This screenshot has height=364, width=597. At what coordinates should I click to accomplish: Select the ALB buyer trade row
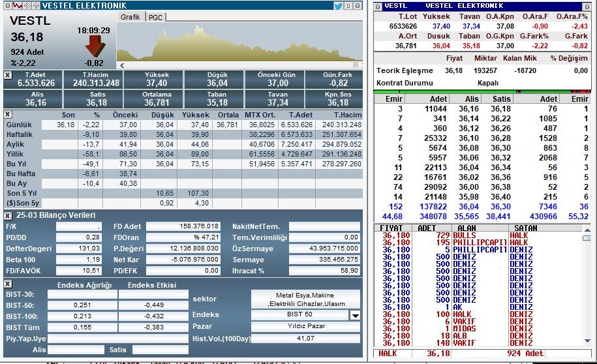(478, 335)
